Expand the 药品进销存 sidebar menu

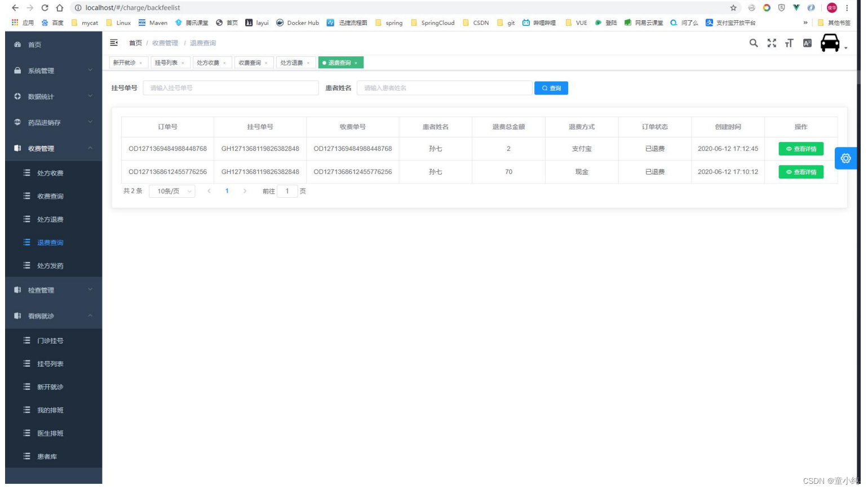(54, 122)
